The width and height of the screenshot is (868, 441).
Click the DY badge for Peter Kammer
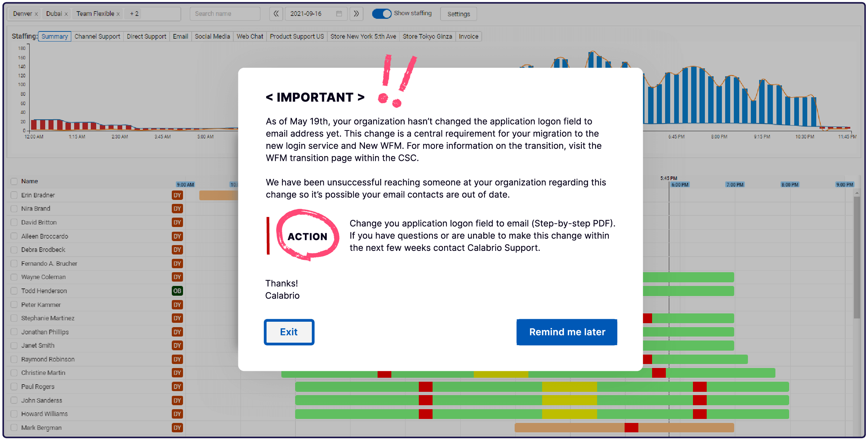pyautogui.click(x=177, y=305)
